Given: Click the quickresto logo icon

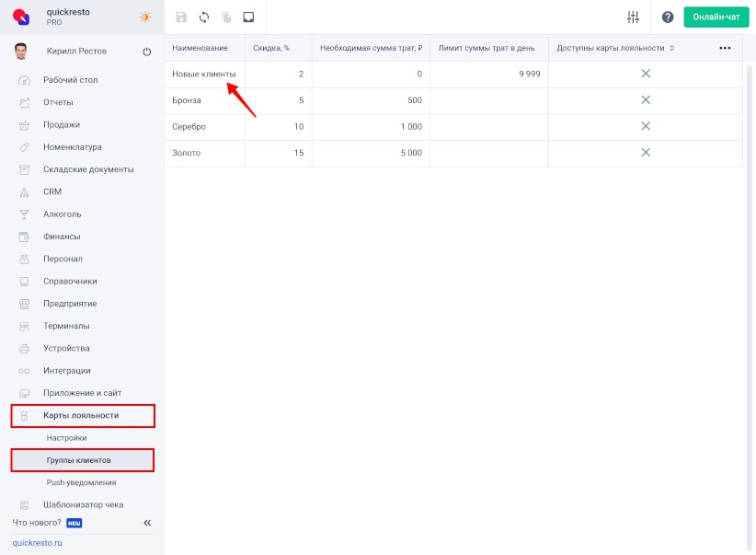Looking at the screenshot, I should (x=21, y=17).
